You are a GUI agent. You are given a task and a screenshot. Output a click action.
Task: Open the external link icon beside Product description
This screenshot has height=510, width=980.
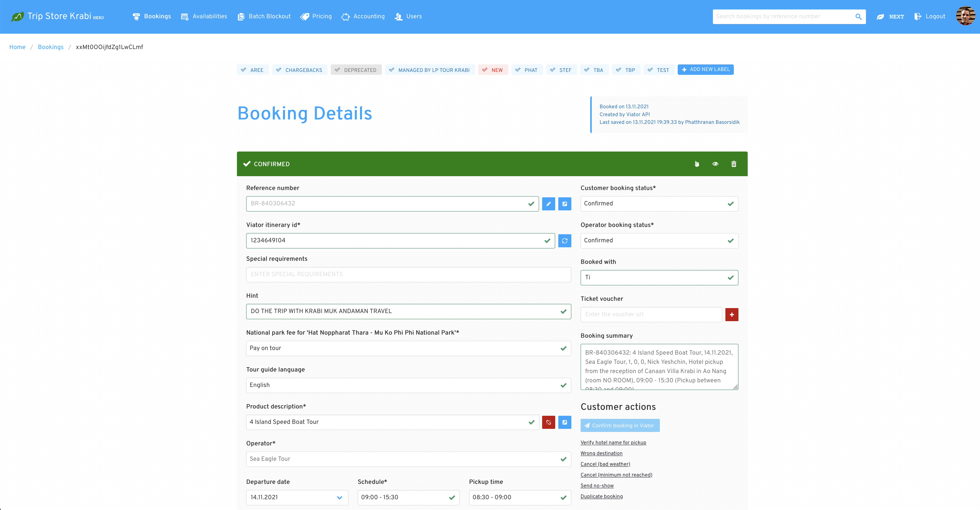click(565, 422)
